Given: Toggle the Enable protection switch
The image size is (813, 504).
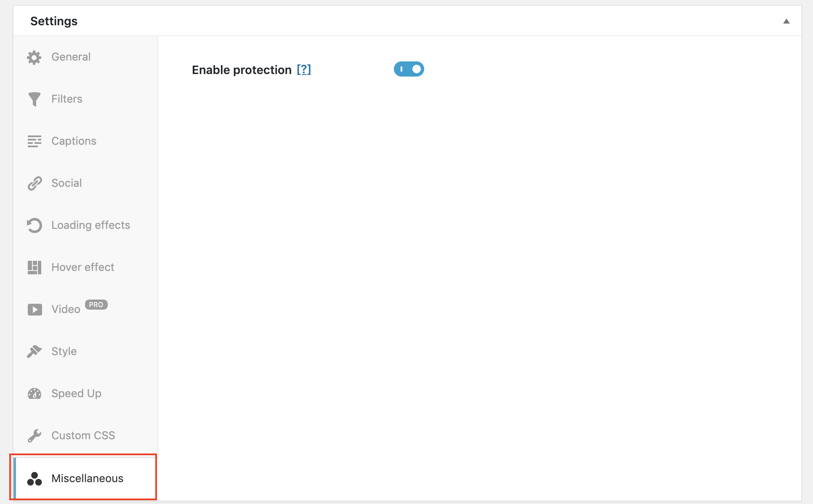Looking at the screenshot, I should coord(408,69).
